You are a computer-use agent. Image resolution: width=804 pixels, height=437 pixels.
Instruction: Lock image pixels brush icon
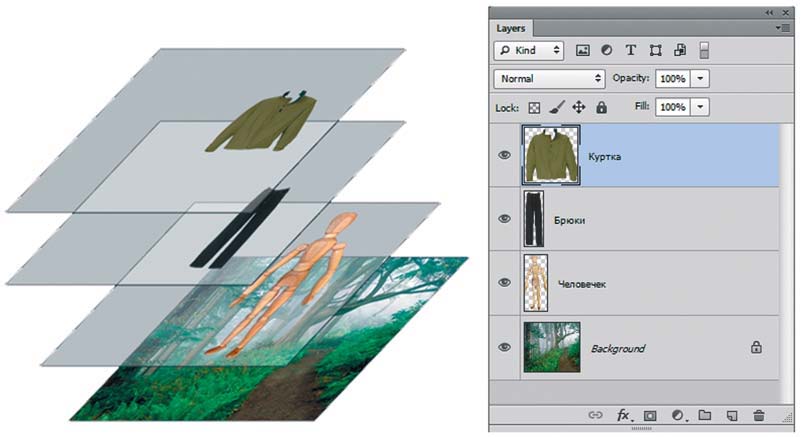pos(557,107)
